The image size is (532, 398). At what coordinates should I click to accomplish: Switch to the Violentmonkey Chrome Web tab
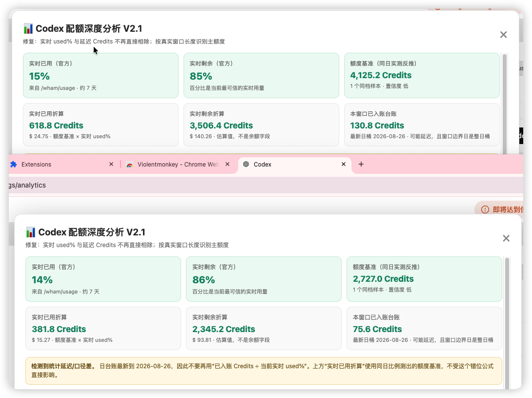click(x=178, y=165)
